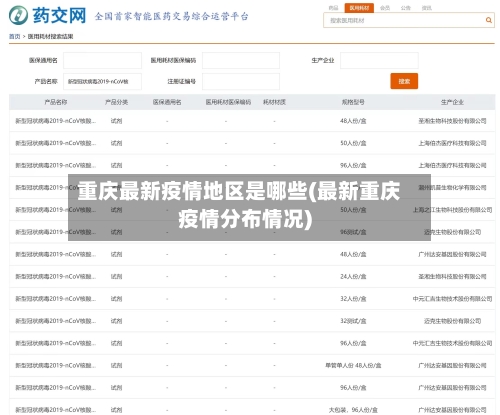Click 32测试/盒 spec cell
Screen dimensions: 500x415
[353, 321]
